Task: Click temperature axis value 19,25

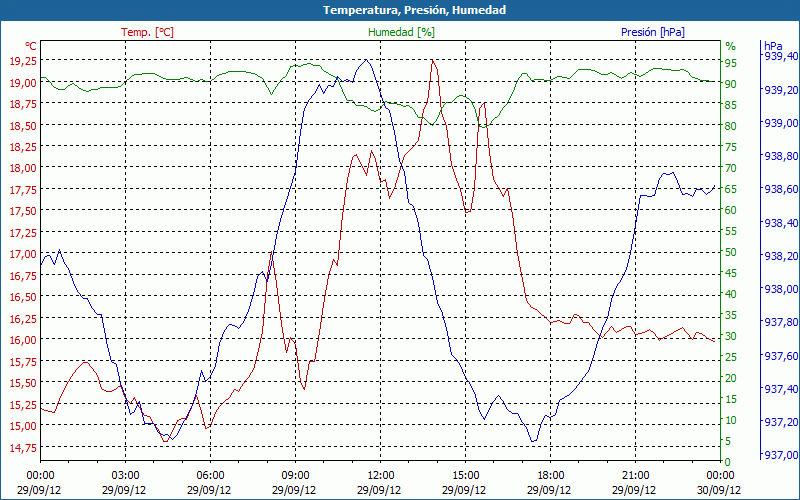Action: coord(23,61)
